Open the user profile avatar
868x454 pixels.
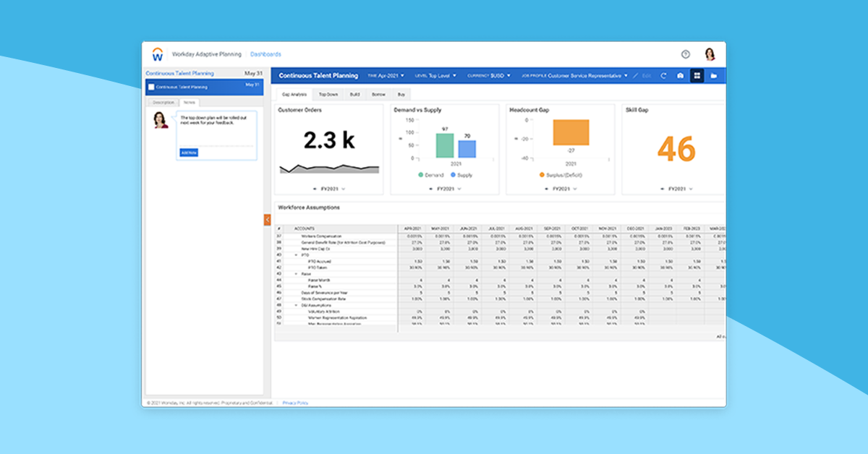pos(710,54)
